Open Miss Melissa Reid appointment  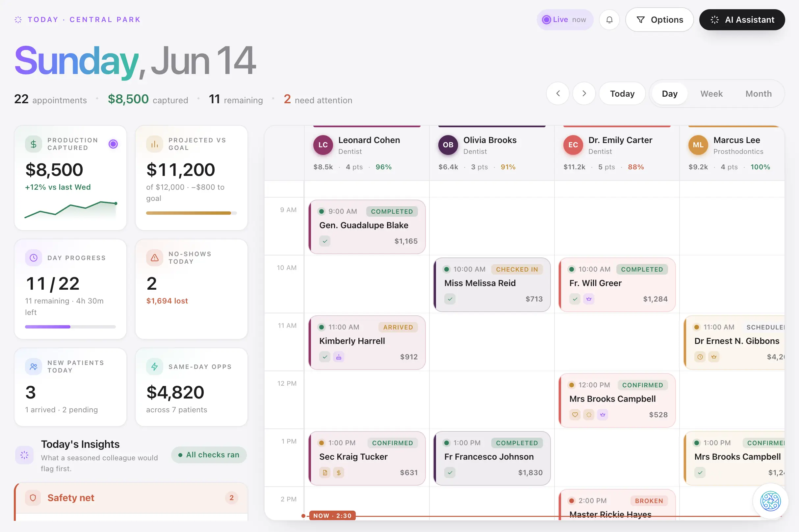492,284
